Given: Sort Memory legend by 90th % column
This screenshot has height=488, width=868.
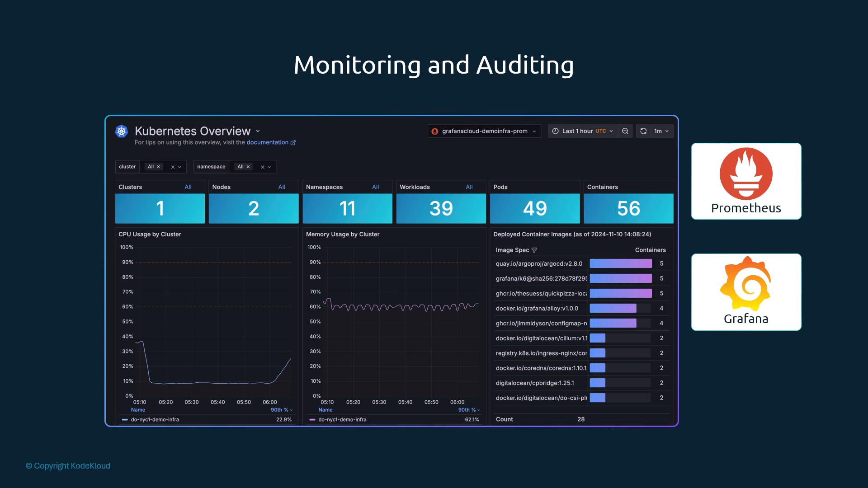Looking at the screenshot, I should pyautogui.click(x=469, y=410).
